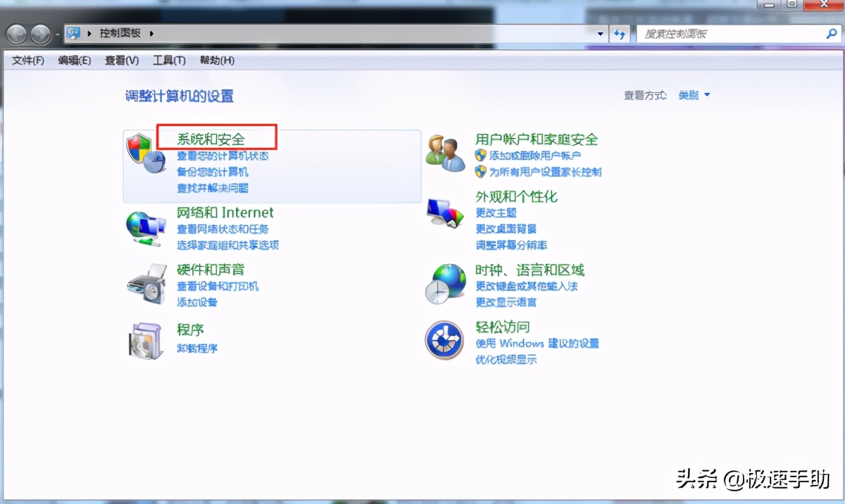This screenshot has width=845, height=504.
Task: Click the 时钟、语言和区域 clock icon
Action: [446, 284]
